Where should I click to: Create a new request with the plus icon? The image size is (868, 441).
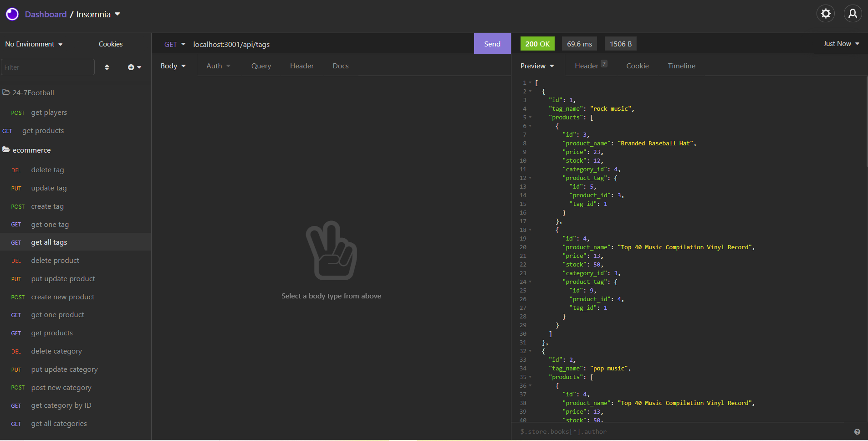132,67
